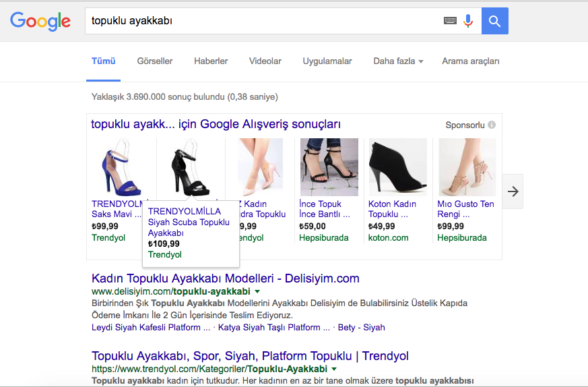Click the Yaklaşık 3.690.000 sonuç bulundu text
The image size is (588, 387).
[x=185, y=97]
